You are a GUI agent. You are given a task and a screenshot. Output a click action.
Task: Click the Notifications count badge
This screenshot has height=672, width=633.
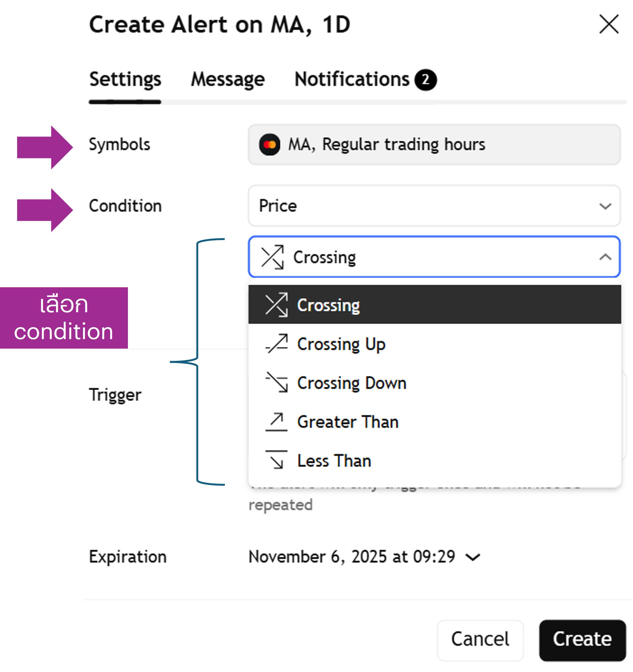[426, 80]
